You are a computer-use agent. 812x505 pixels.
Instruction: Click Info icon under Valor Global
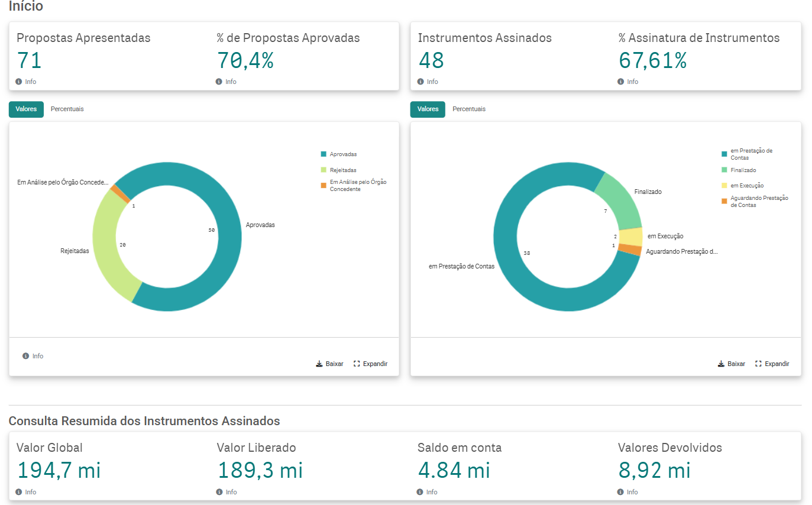pyautogui.click(x=19, y=492)
